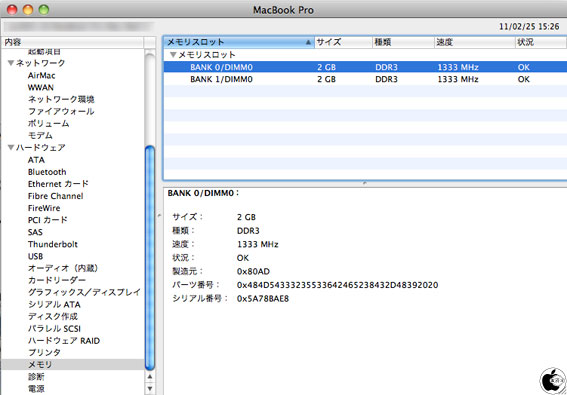Click the サイズ column header
This screenshot has width=567, height=395.
(x=343, y=42)
